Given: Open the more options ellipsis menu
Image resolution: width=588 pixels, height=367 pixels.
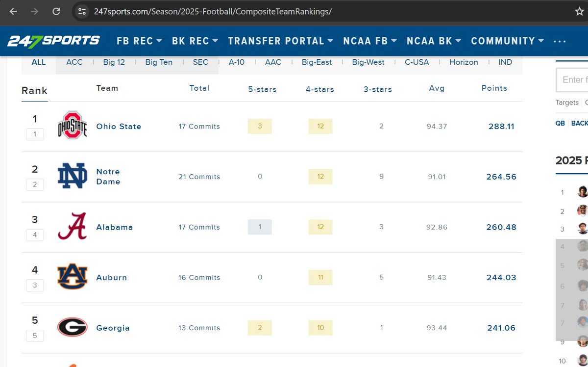Looking at the screenshot, I should 560,42.
